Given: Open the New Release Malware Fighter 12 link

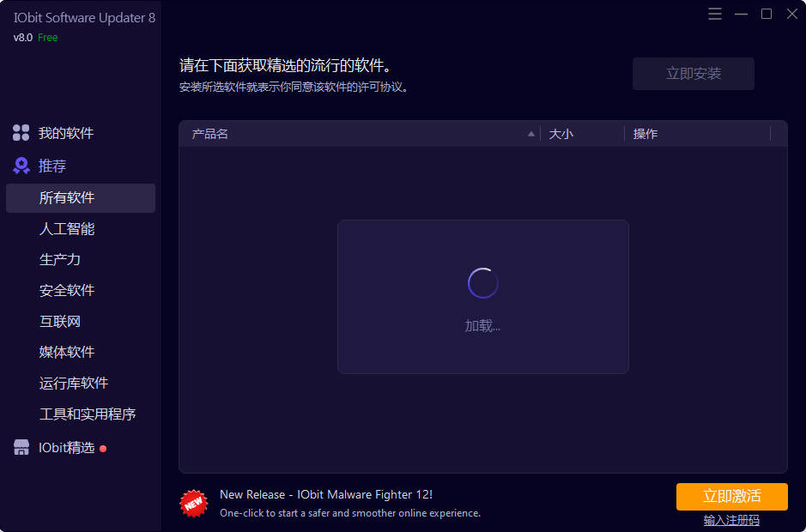Looking at the screenshot, I should pyautogui.click(x=326, y=494).
